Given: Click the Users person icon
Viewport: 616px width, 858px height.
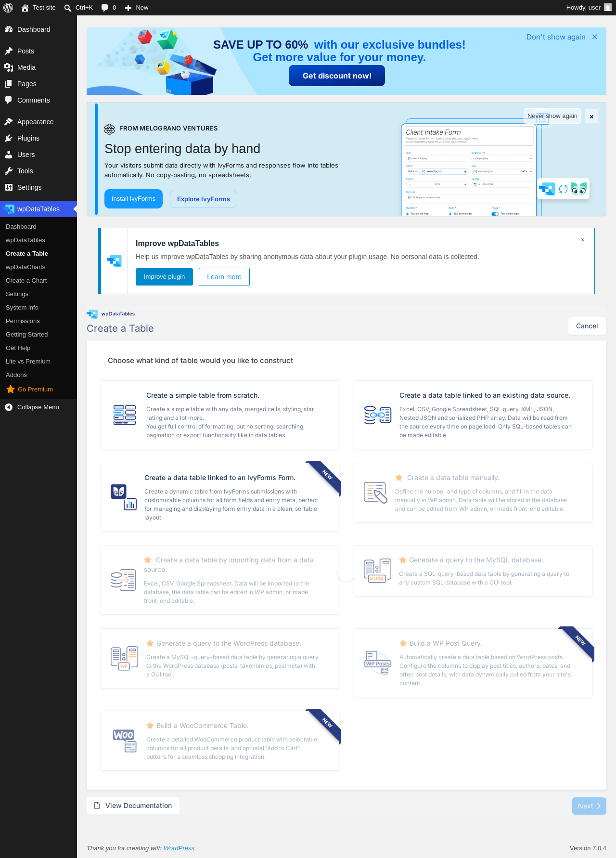Looking at the screenshot, I should click(9, 155).
